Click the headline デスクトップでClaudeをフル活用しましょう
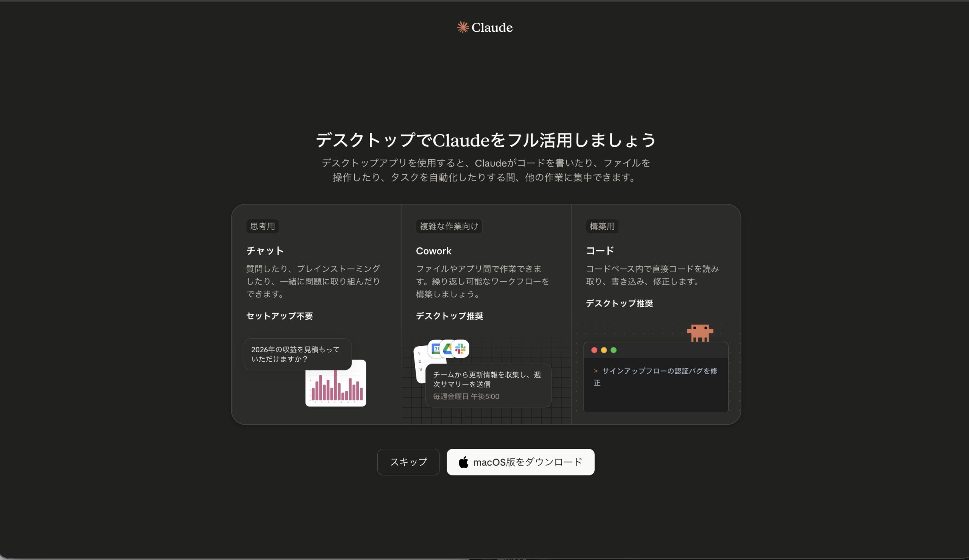 [486, 140]
